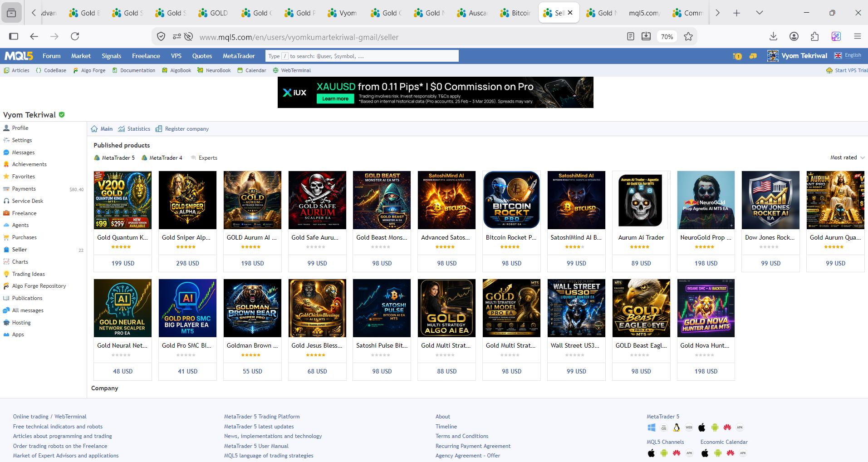Viewport: 868px width, 462px height.
Task: Open the notifications bell icon with badge
Action: point(737,56)
